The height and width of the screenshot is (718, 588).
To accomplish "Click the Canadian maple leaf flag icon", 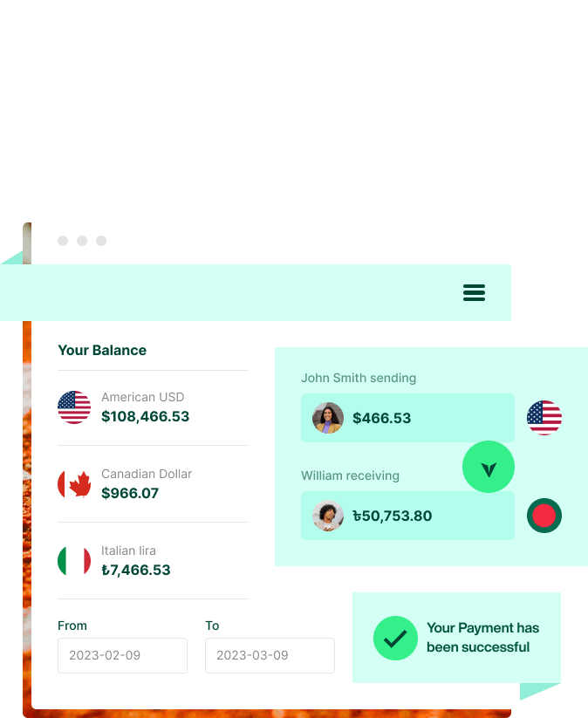I will 74,484.
